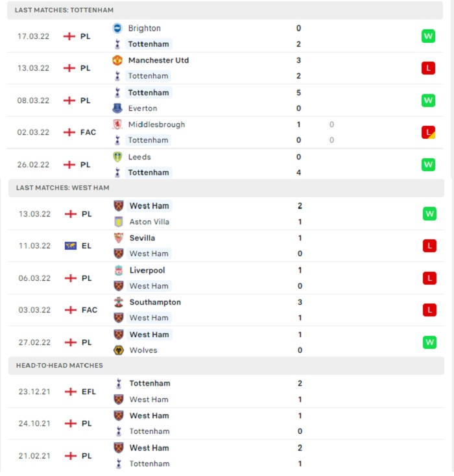The width and height of the screenshot is (454, 476).
Task: Click the red L badge for Manchester Utd match
Action: (428, 68)
